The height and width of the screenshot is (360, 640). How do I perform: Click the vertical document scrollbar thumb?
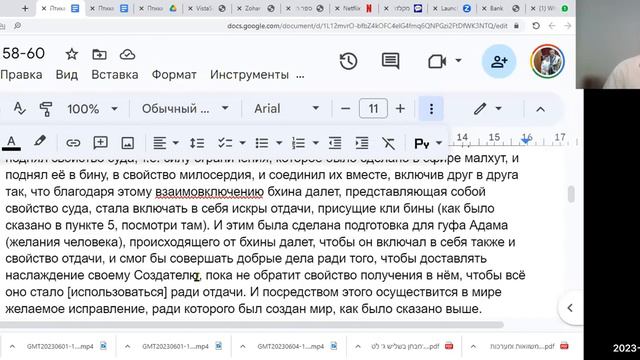coord(571,194)
